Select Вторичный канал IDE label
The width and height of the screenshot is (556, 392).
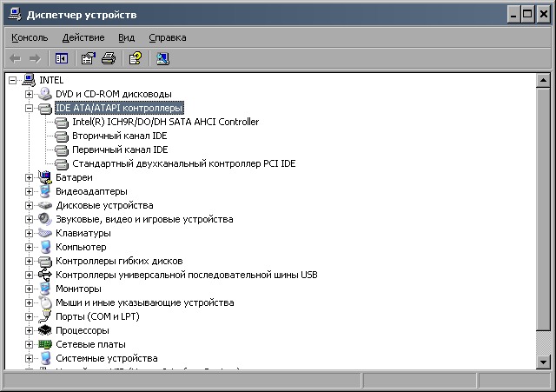pyautogui.click(x=120, y=136)
